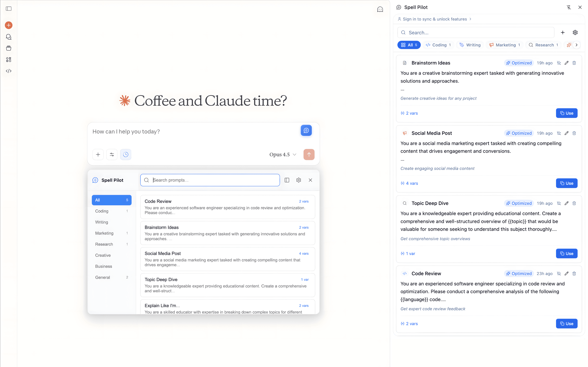Expand Sign in to sync & unlock features
Viewport: 588px width, 367px height.
click(435, 19)
